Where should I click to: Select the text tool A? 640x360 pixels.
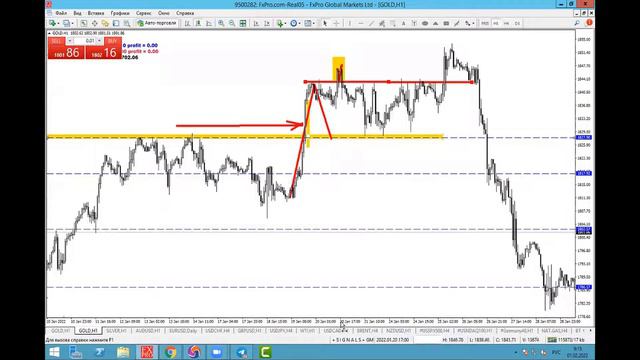[x=403, y=23]
